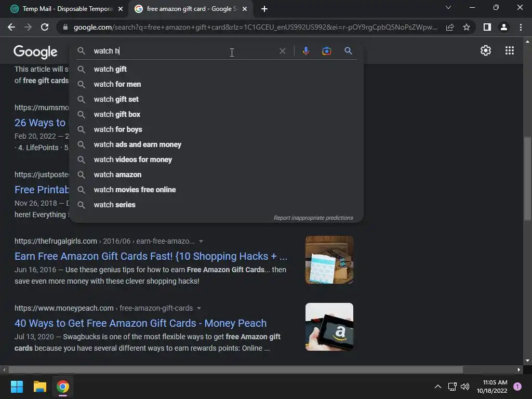
Task: Switch to the Temp Mail tab
Action: pos(66,9)
